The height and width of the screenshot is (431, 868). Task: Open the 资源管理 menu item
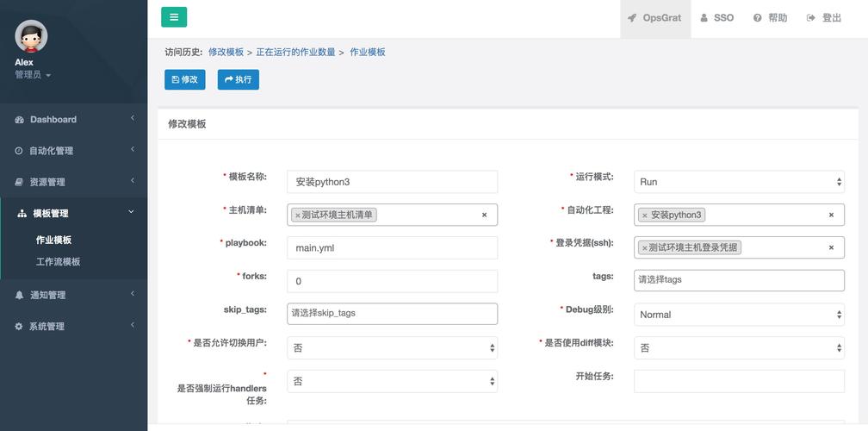[x=74, y=182]
